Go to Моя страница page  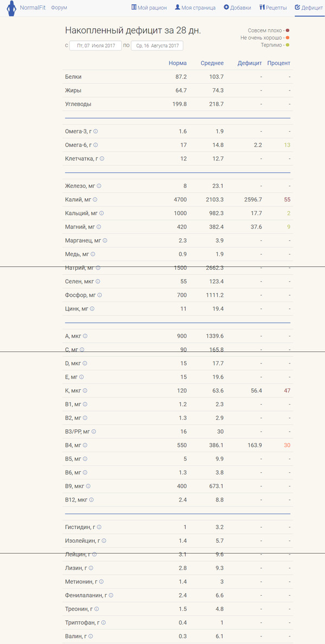click(x=195, y=8)
